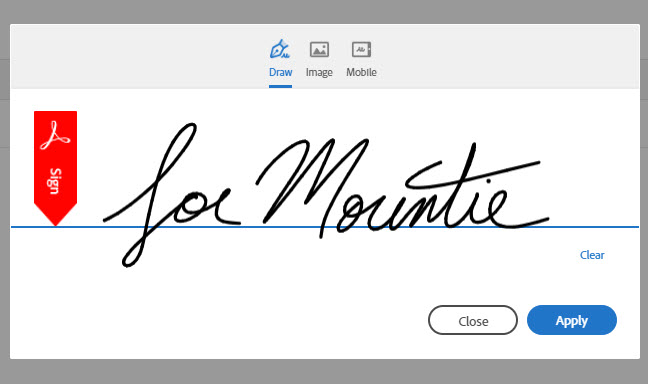Select the Draw pen icon
Viewport: 648px width, 384px height.
click(x=280, y=49)
